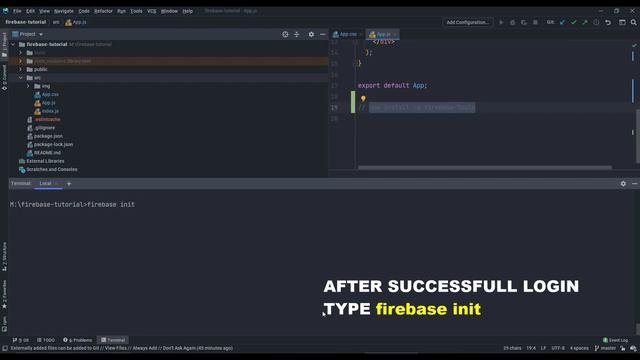Open Git history clock icon

tap(596, 22)
